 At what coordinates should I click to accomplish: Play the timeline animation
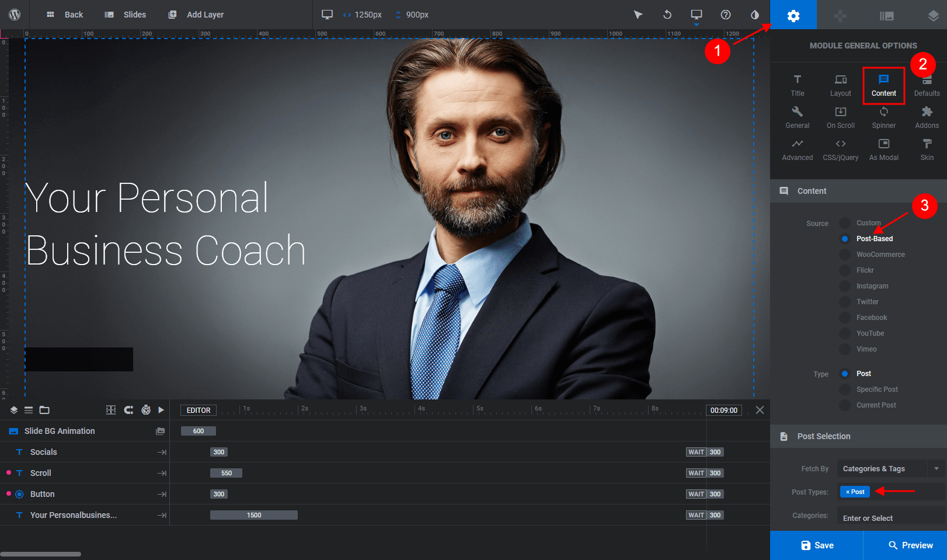[x=162, y=410]
